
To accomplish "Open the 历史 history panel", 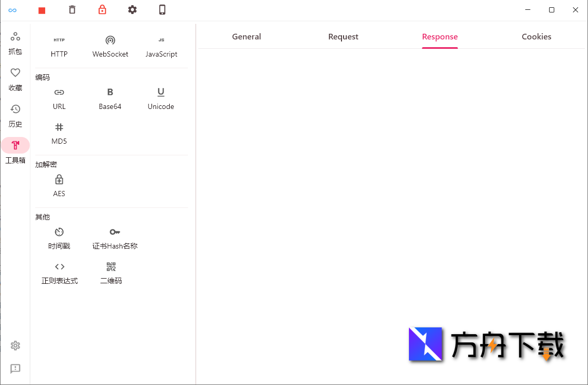I will pos(15,115).
